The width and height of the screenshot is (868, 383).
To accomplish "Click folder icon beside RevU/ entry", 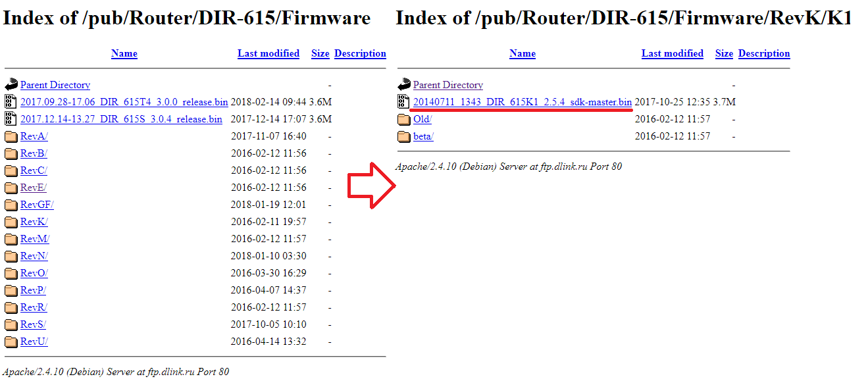I will point(11,342).
